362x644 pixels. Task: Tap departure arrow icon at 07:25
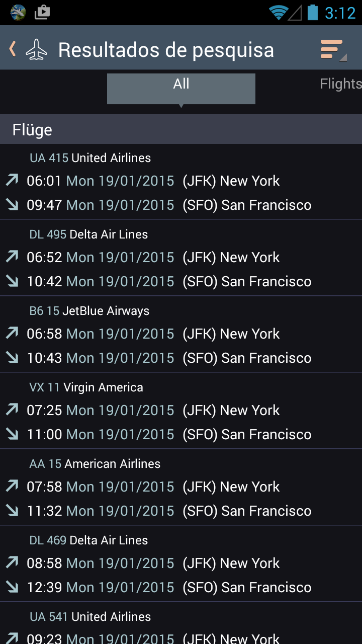(12, 410)
